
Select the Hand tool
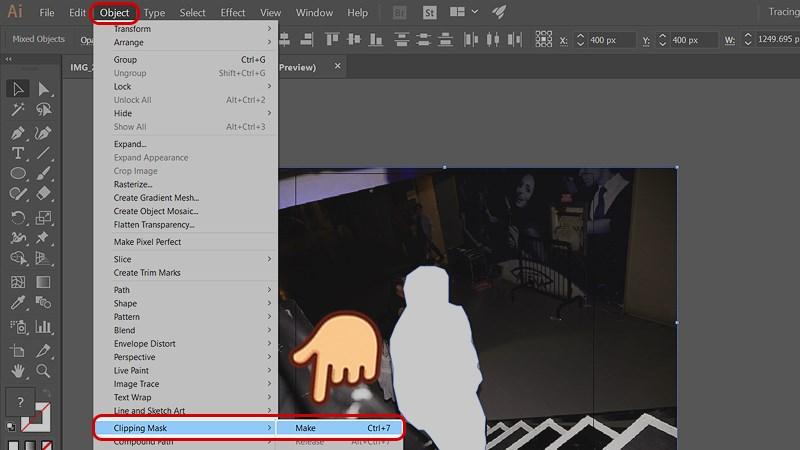[x=18, y=371]
